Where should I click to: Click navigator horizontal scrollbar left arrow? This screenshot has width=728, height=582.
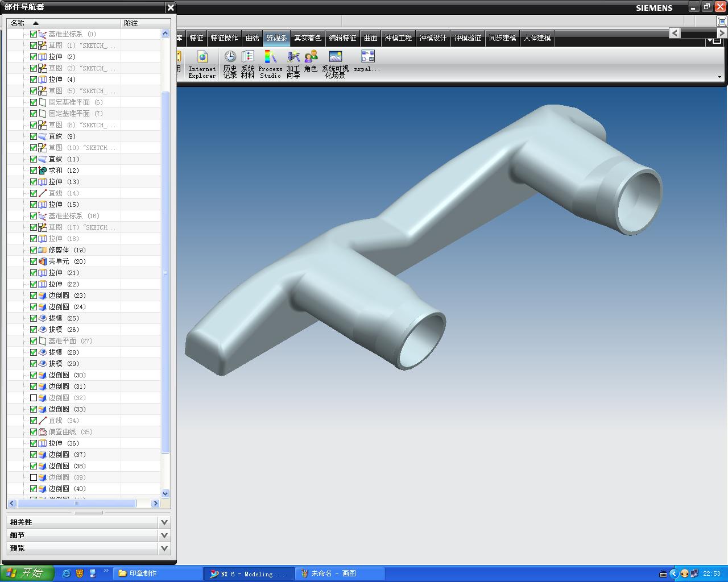11,504
